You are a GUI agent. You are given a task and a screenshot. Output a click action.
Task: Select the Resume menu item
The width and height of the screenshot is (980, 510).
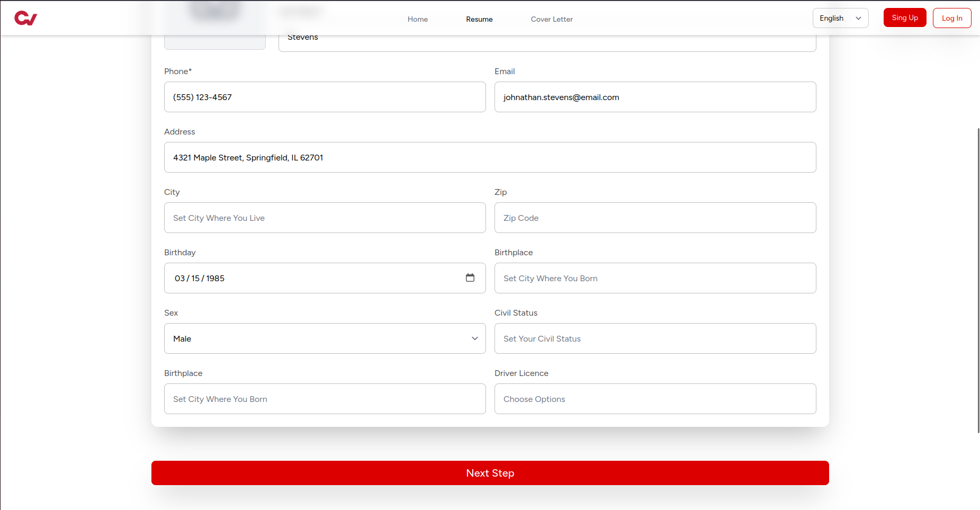click(479, 19)
